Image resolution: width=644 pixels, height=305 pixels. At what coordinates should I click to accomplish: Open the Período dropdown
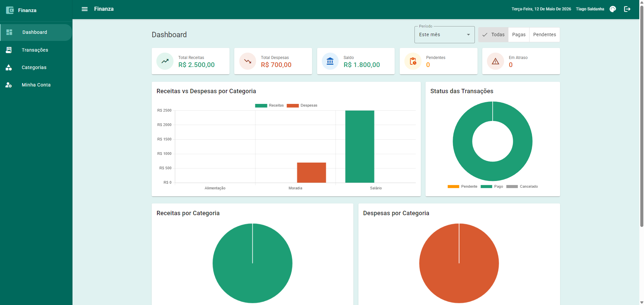coord(444,35)
